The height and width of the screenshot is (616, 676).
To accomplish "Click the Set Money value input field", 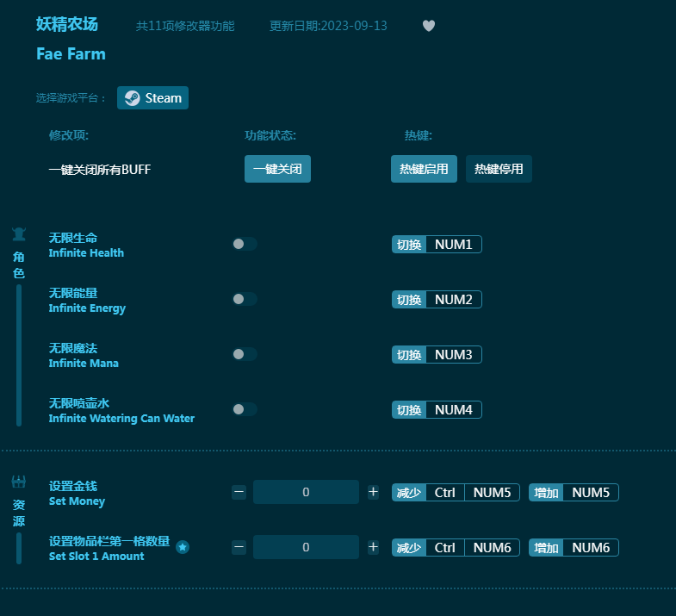I will 306,492.
